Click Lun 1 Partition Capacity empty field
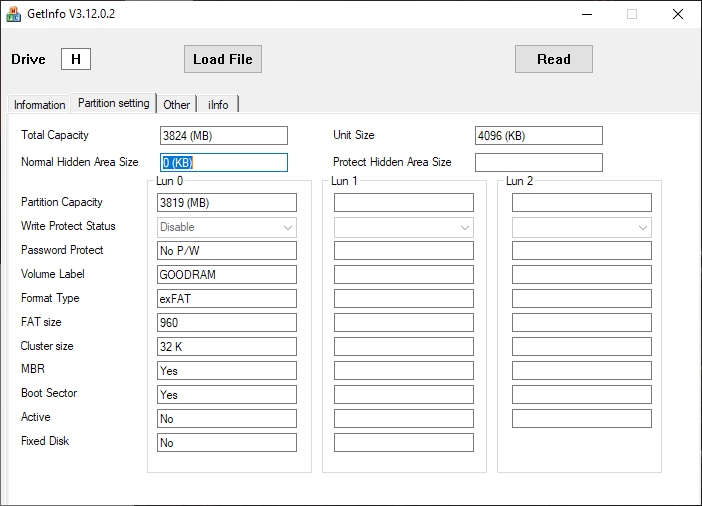 pos(403,202)
